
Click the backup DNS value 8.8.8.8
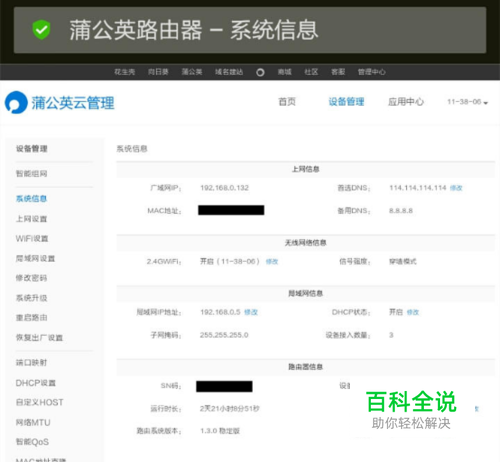401,211
